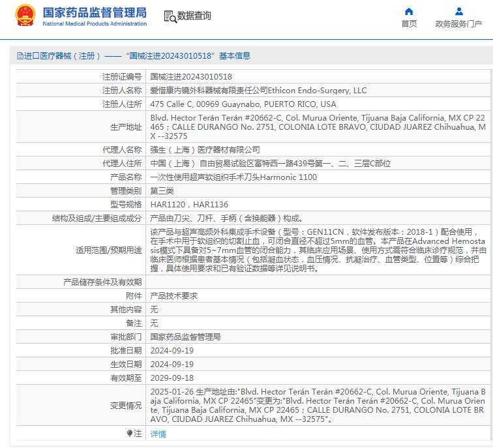Click the 变更情况 row label
The height and width of the screenshot is (448, 493).
pyautogui.click(x=126, y=405)
